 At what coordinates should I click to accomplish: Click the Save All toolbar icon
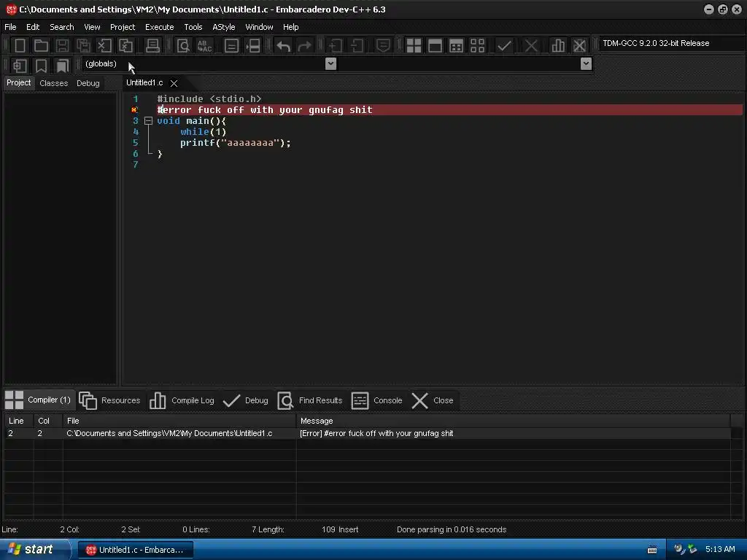pyautogui.click(x=83, y=46)
